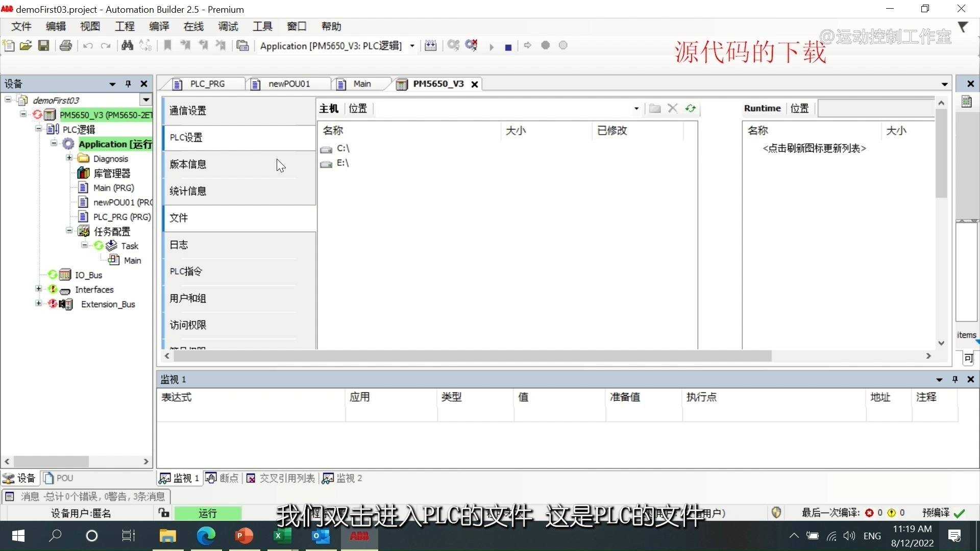Click the Logout icon
980x551 pixels.
point(472,45)
